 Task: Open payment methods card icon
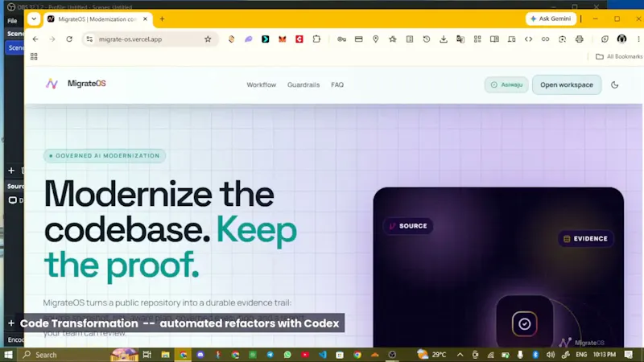click(x=358, y=39)
